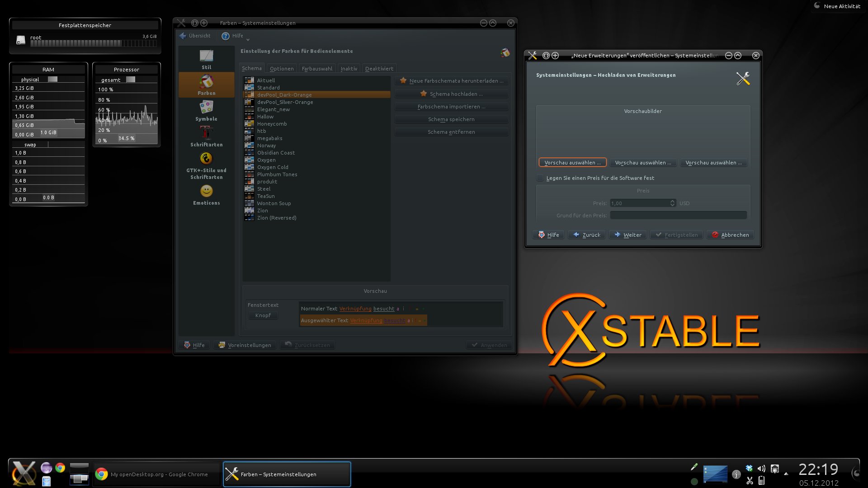Click the 22:19 panel clock
This screenshot has width=868, height=488.
(x=818, y=469)
